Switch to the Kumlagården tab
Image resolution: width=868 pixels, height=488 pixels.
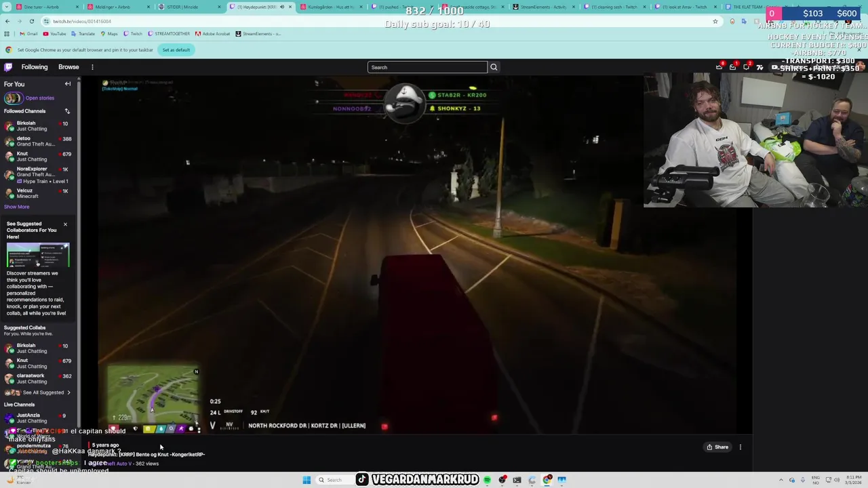pyautogui.click(x=331, y=7)
